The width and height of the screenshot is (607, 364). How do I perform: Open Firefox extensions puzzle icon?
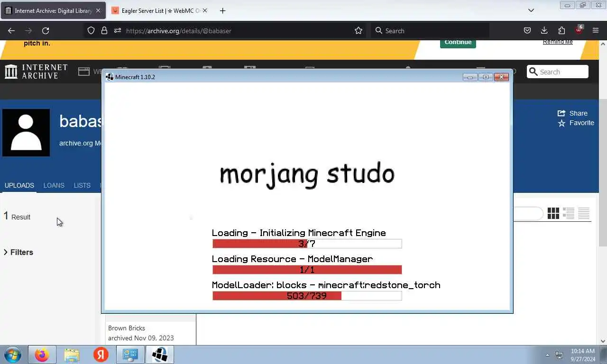561,30
